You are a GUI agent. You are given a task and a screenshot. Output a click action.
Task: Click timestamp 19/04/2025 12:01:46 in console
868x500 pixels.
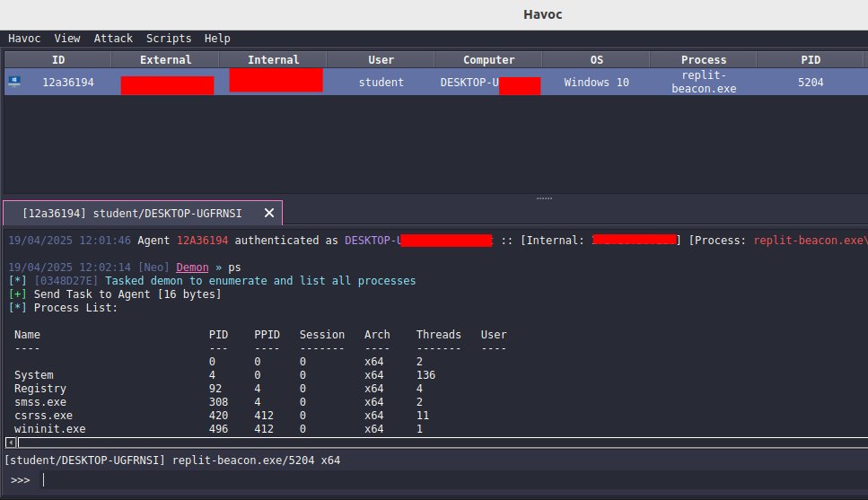69,241
